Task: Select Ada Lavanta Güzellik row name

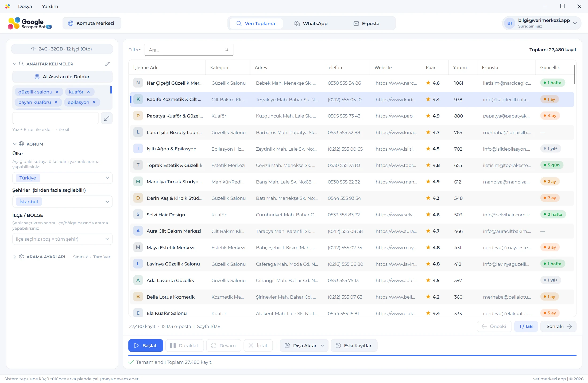Action: pyautogui.click(x=170, y=280)
